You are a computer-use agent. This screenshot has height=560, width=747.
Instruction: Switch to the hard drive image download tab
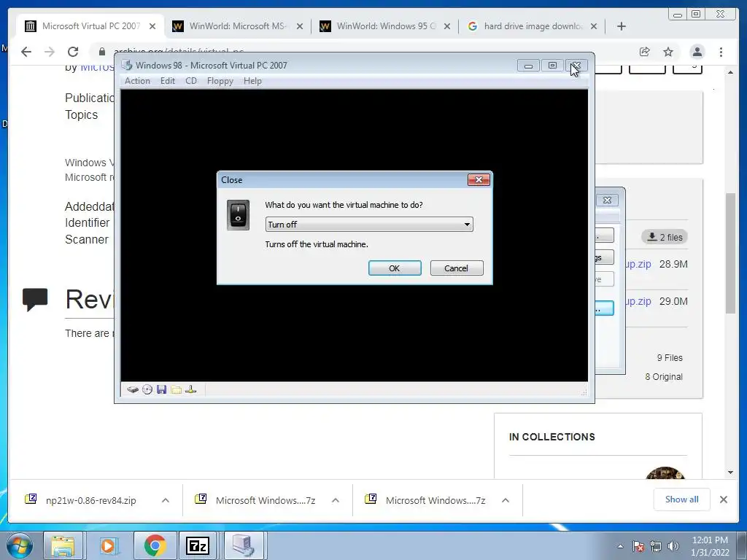pos(532,26)
